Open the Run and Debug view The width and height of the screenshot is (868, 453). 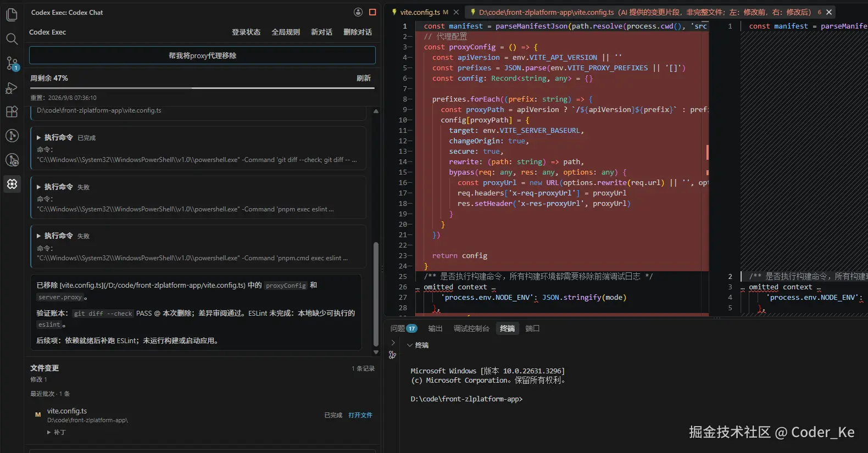[x=12, y=88]
